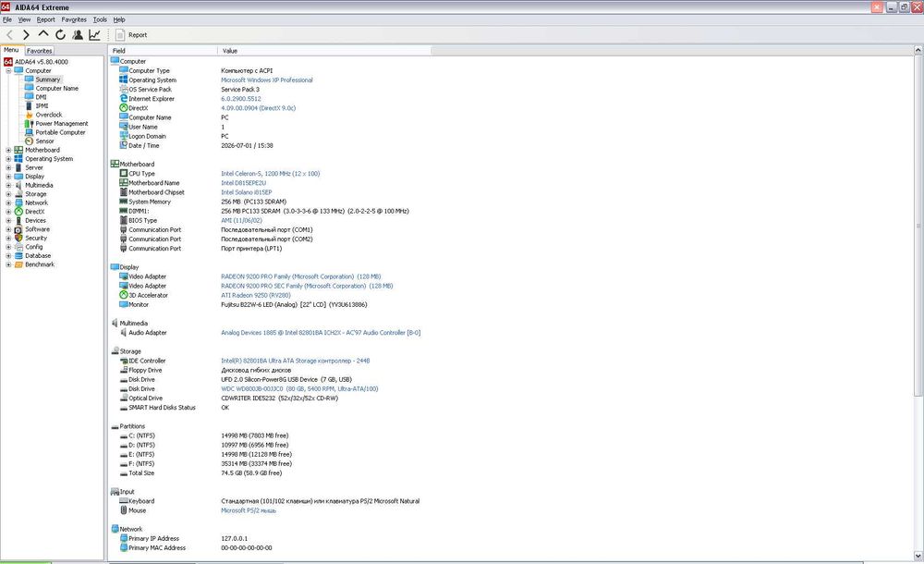Select the Database tree icon
Screen dimensions: 924x564
click(x=18, y=255)
